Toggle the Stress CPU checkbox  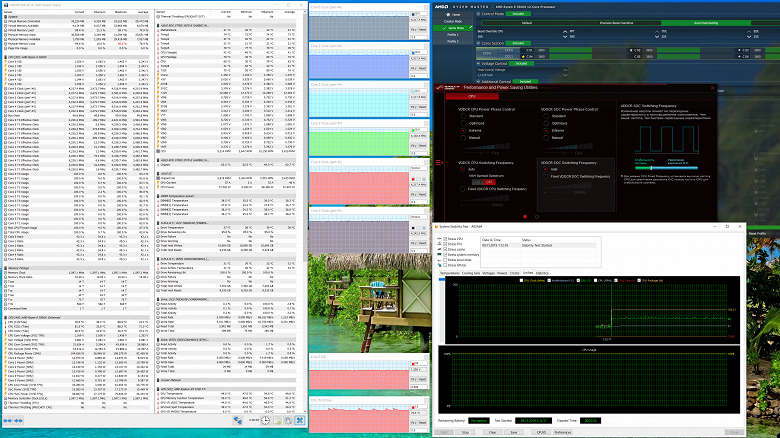click(x=446, y=240)
